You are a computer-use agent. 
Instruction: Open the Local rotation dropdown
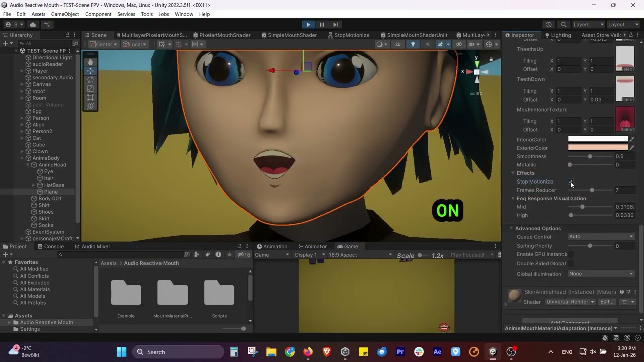tap(135, 44)
